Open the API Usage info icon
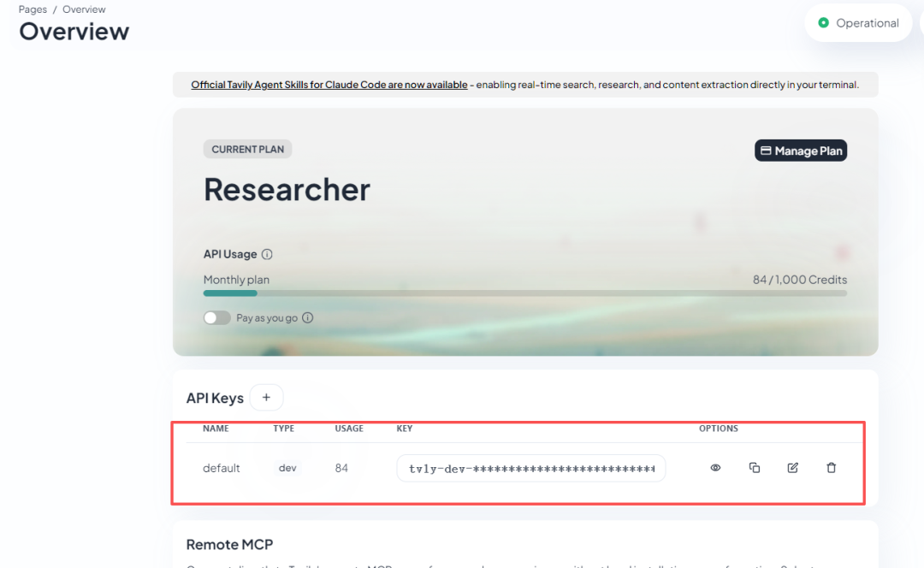 tap(267, 255)
